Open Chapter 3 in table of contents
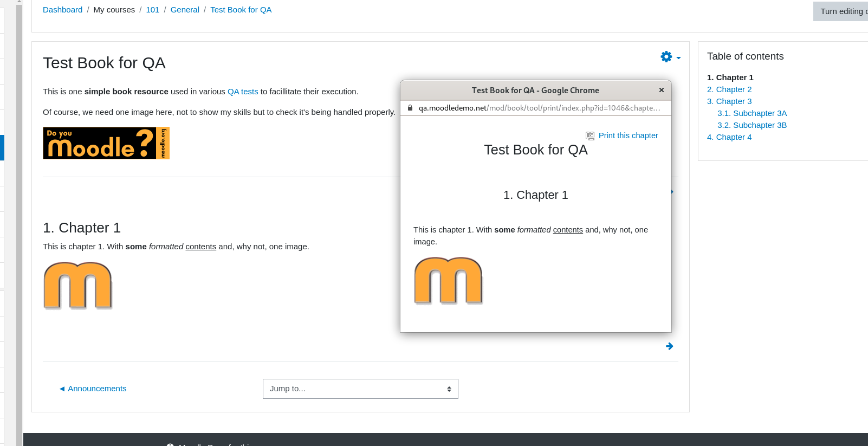 (729, 101)
